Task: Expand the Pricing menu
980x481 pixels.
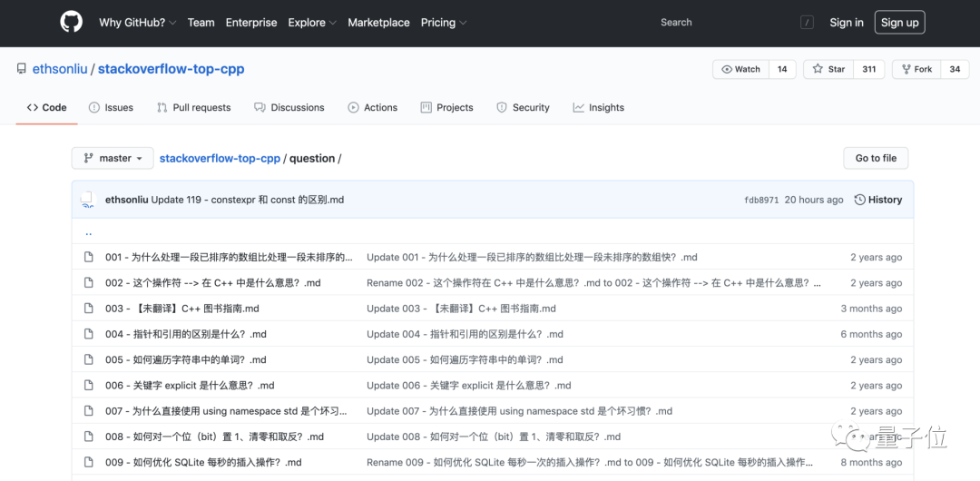Action: (443, 23)
